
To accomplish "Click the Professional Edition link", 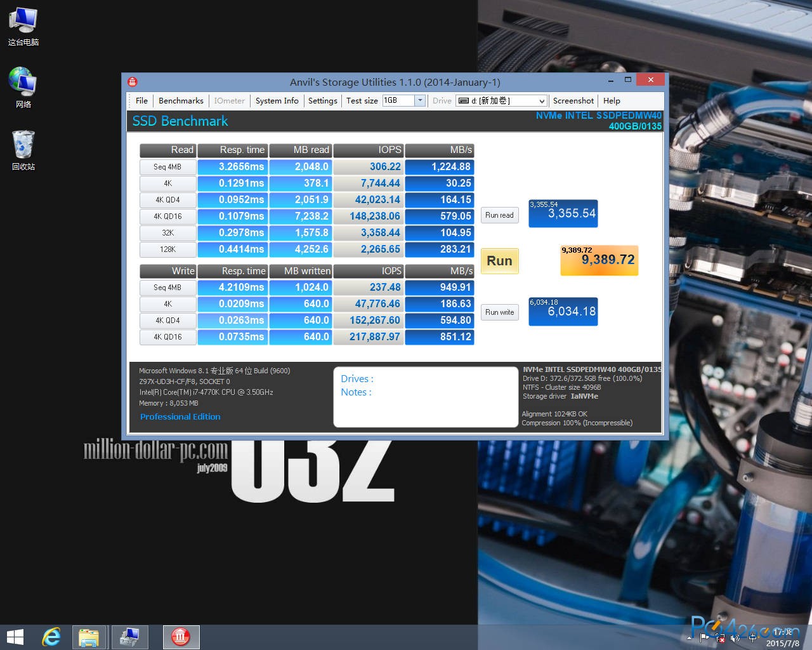I will tap(180, 417).
